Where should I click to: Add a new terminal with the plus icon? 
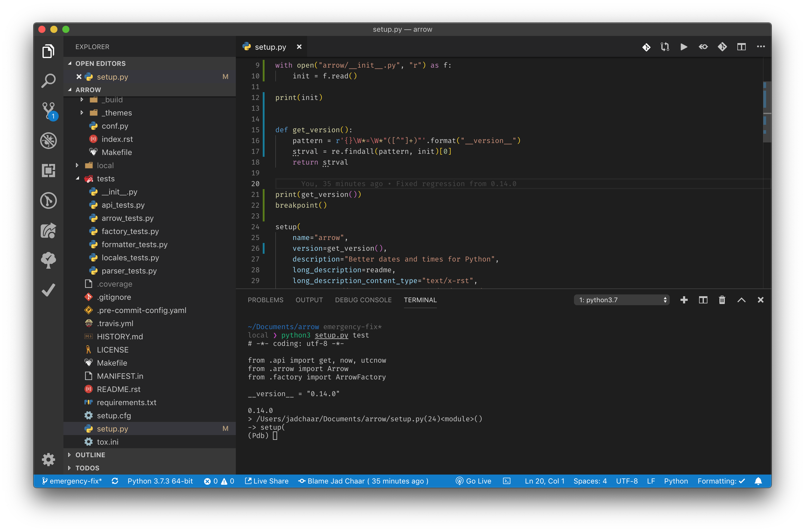[684, 300]
